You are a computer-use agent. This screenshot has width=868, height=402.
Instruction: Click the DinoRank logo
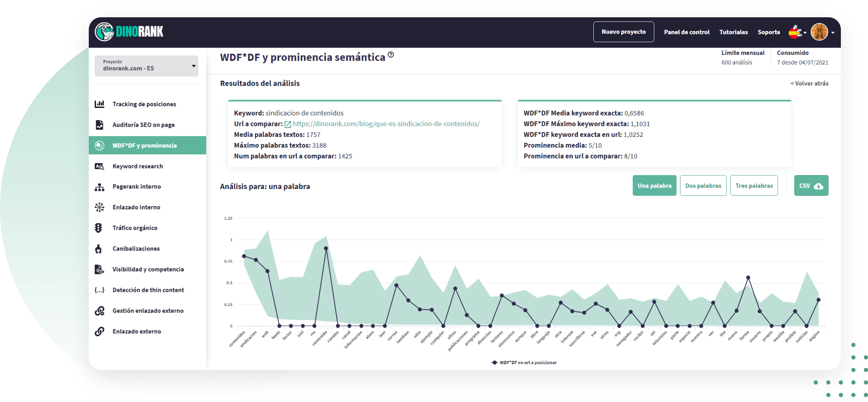point(129,32)
